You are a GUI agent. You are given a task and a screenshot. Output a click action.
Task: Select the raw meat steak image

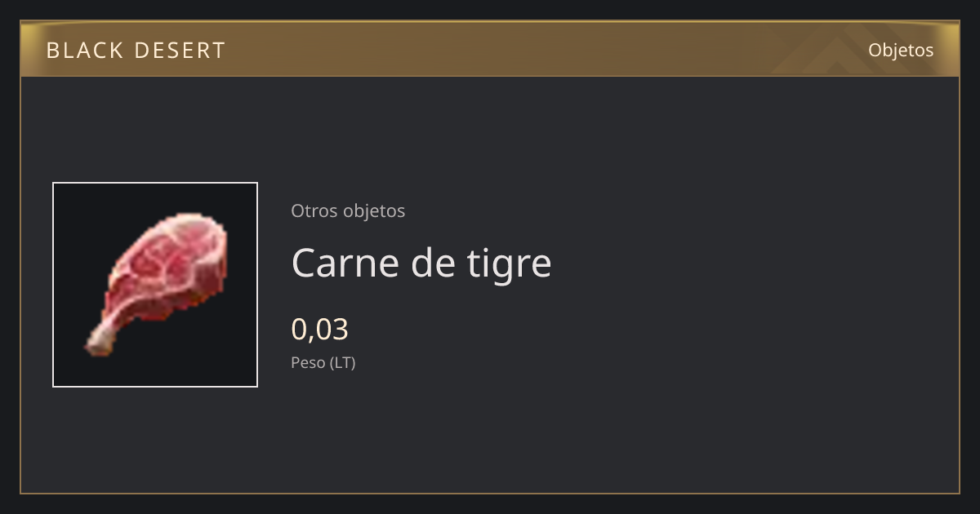point(156,284)
